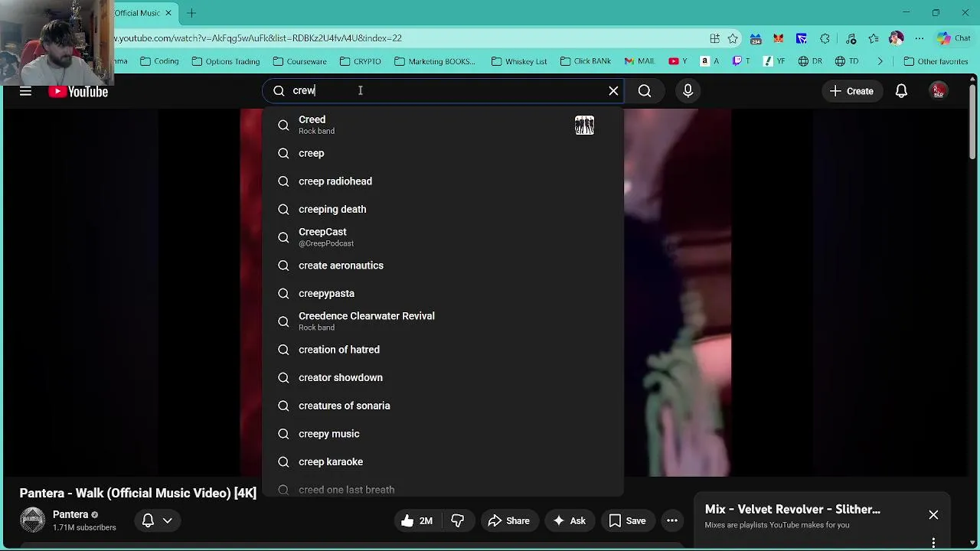Viewport: 980px width, 551px height.
Task: Open the Options Trading favorites folder
Action: (226, 61)
